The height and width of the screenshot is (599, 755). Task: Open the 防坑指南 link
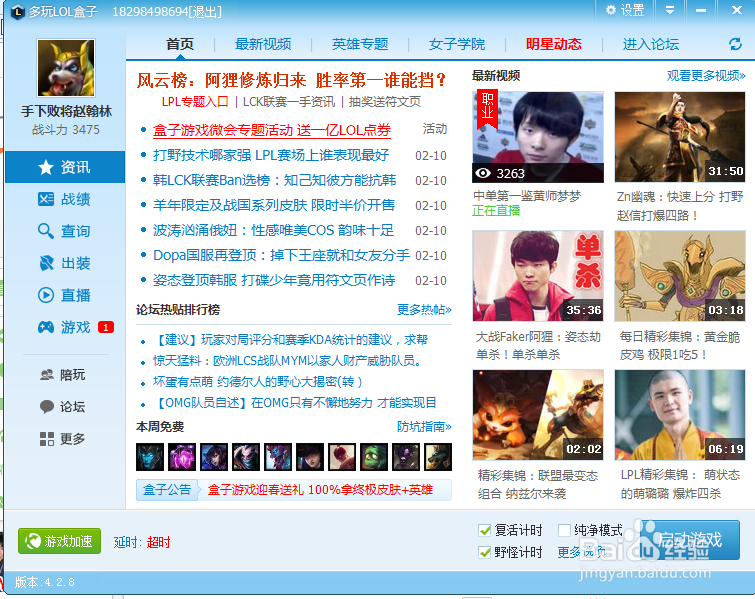[424, 427]
